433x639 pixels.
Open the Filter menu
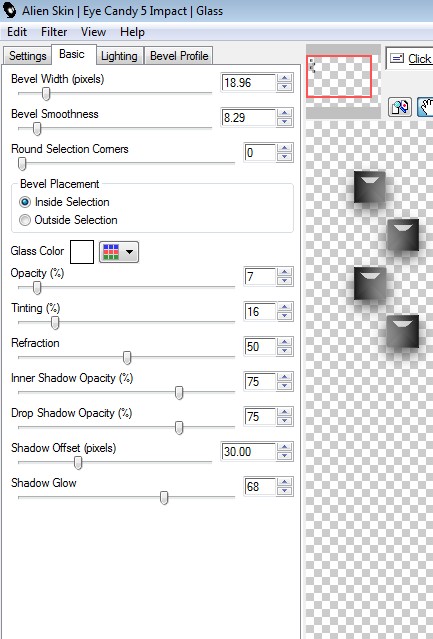pyautogui.click(x=54, y=32)
